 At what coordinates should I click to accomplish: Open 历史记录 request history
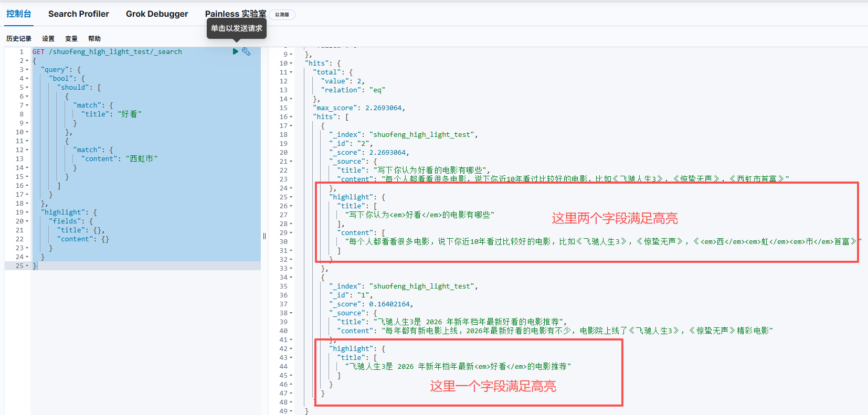pyautogui.click(x=19, y=38)
